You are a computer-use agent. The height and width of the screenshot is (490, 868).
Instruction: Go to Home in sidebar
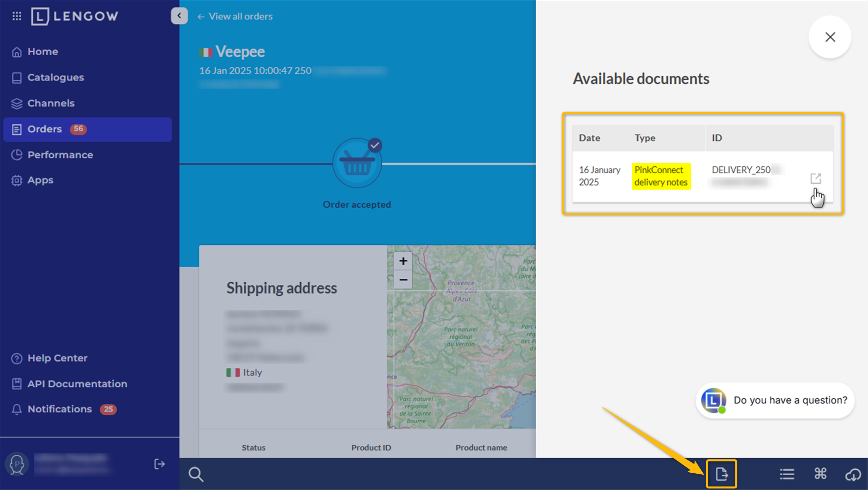[43, 52]
